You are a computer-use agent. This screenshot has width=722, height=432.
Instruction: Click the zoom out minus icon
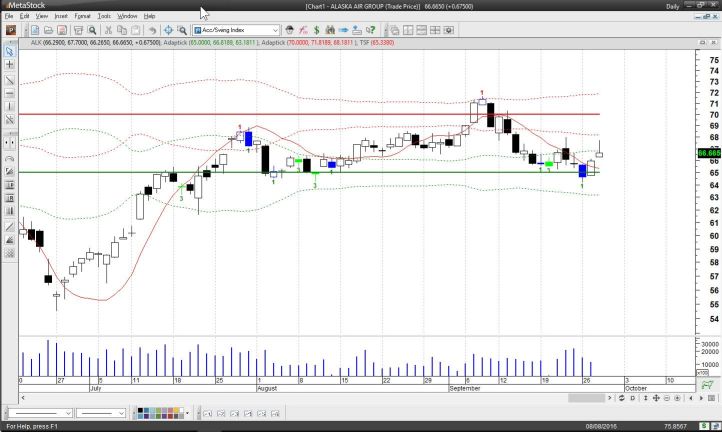[666, 398]
